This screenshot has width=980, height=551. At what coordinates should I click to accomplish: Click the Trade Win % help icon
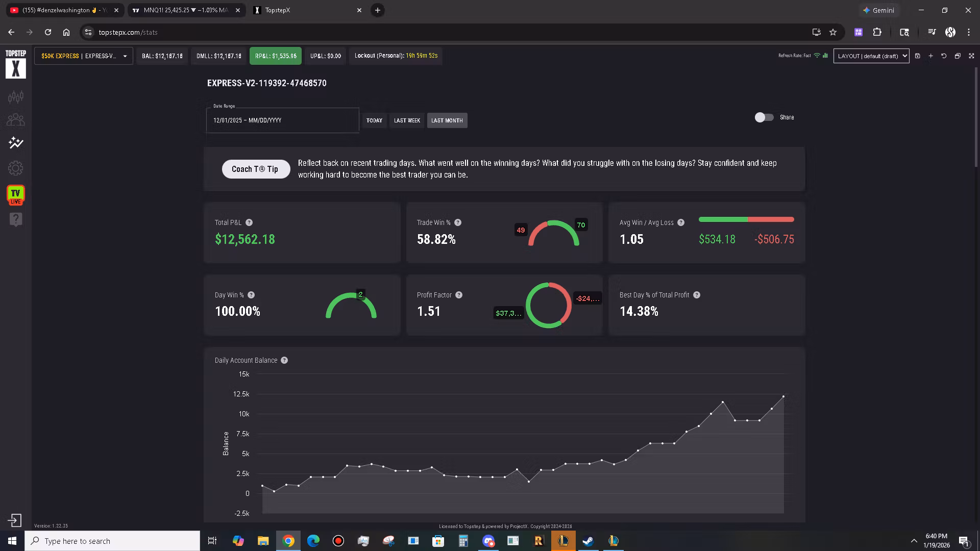coord(458,222)
